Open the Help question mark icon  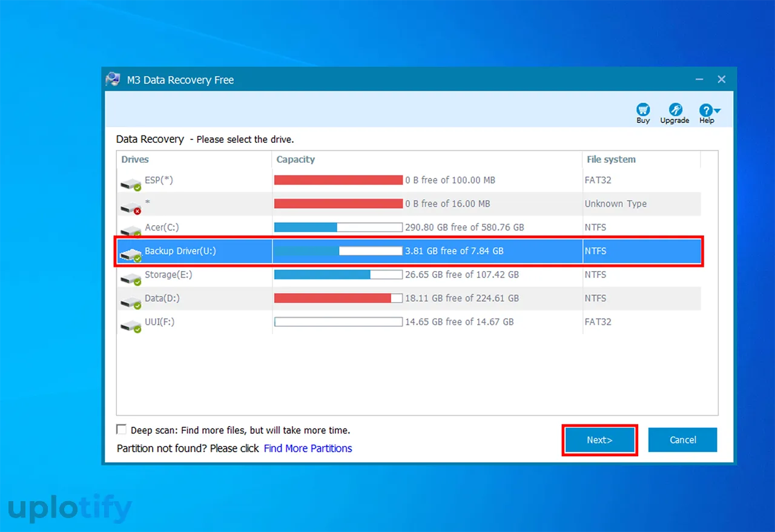(705, 110)
